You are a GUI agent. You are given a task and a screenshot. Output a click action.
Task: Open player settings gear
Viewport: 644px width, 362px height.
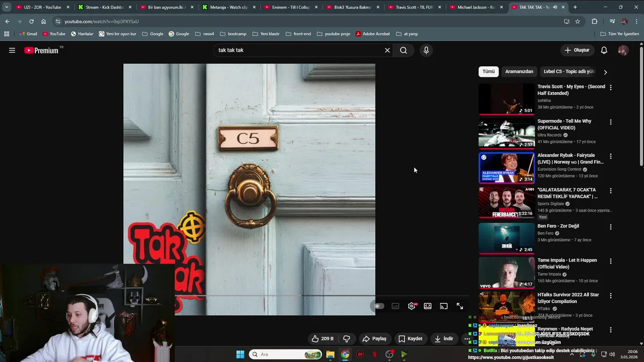coord(412,306)
